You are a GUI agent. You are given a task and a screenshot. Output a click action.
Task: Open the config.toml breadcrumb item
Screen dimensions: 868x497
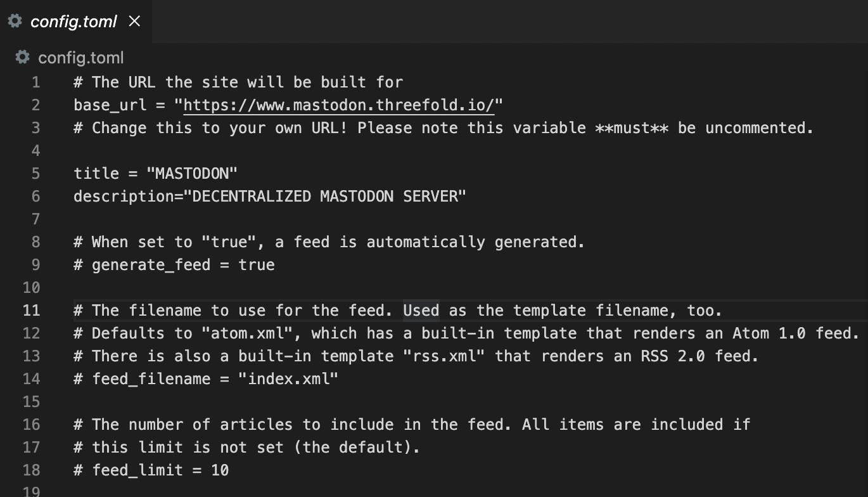pos(80,58)
